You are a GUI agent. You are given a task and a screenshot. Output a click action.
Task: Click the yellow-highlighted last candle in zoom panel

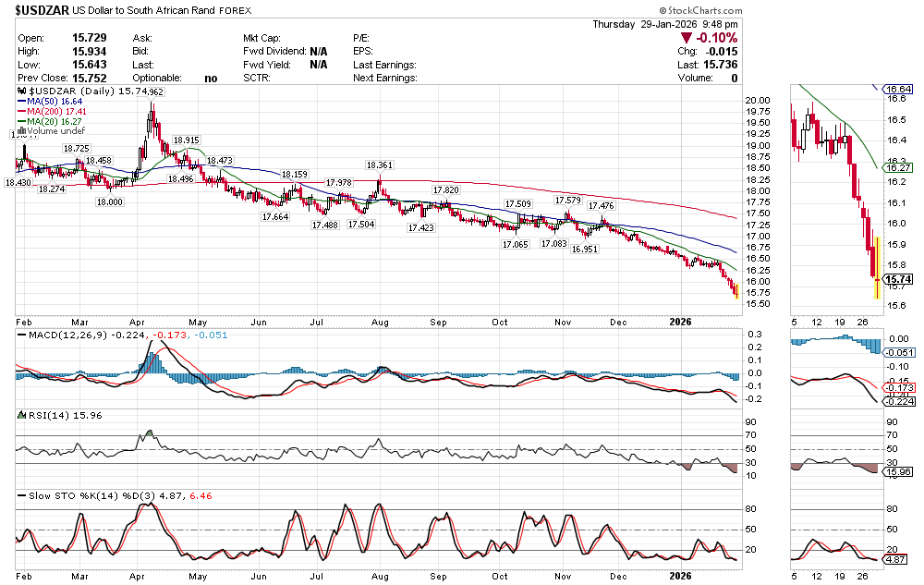pos(876,268)
